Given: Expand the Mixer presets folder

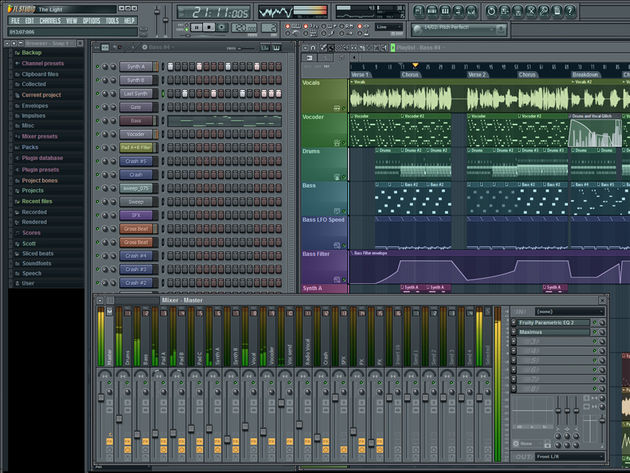Looking at the screenshot, I should (x=39, y=137).
